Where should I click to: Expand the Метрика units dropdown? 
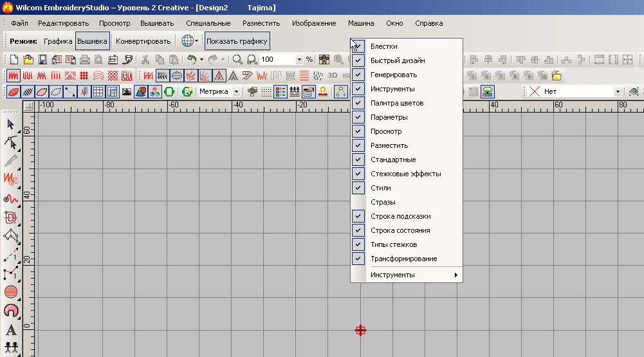pyautogui.click(x=236, y=92)
